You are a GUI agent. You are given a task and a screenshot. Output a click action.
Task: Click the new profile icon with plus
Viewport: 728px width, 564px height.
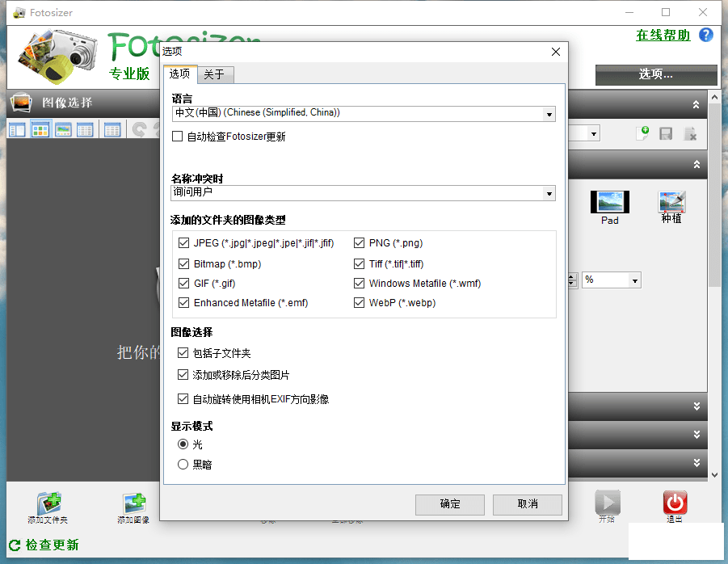(642, 133)
